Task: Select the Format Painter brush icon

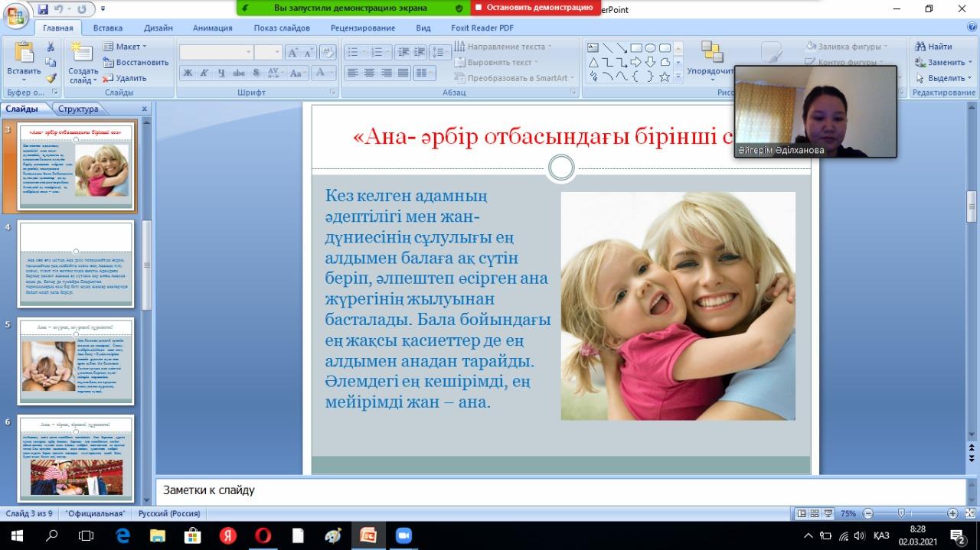Action: 51,77
